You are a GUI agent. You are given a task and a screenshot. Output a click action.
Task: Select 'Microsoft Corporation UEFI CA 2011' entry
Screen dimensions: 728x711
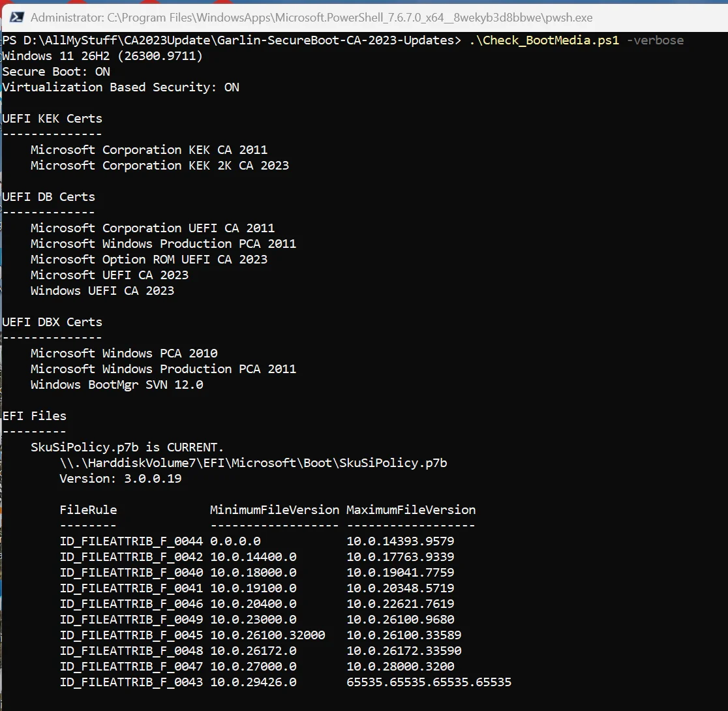click(x=153, y=228)
